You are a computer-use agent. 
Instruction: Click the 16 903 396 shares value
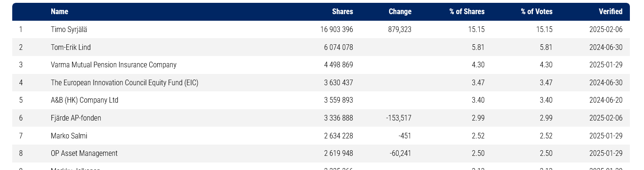coord(337,30)
